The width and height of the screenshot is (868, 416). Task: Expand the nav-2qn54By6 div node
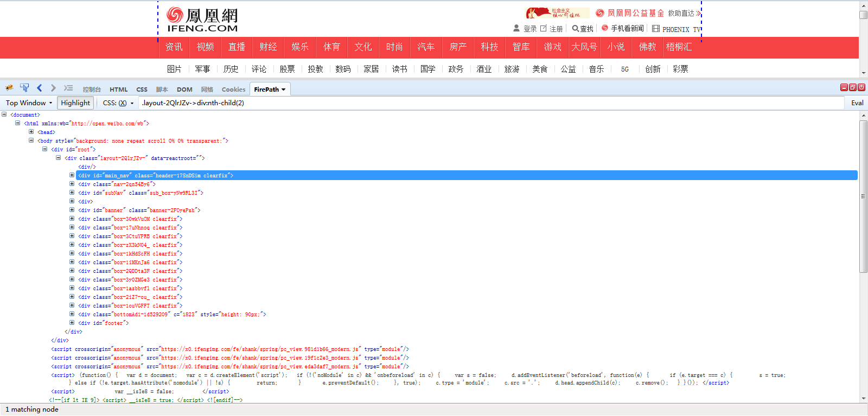tap(72, 184)
